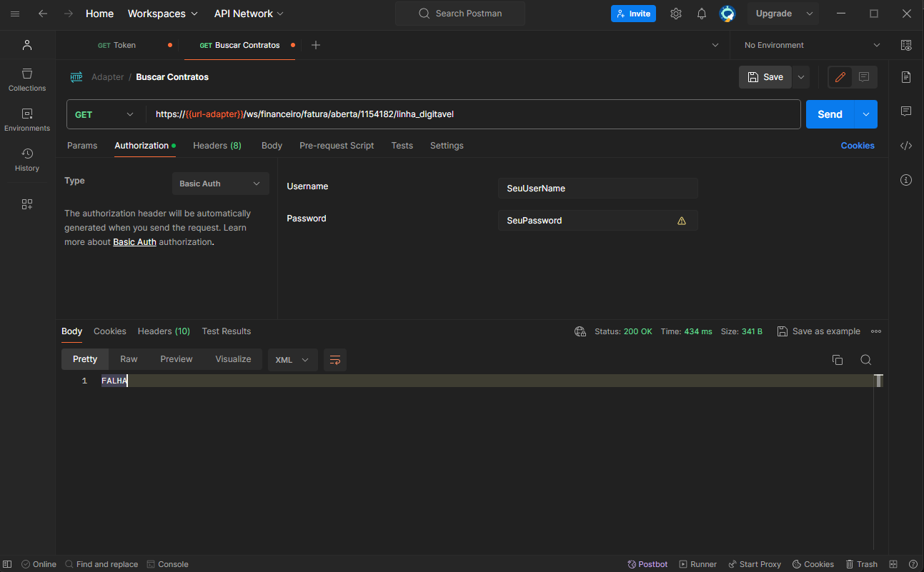Go forward with the right arrow
The height and width of the screenshot is (572, 924).
tap(69, 14)
